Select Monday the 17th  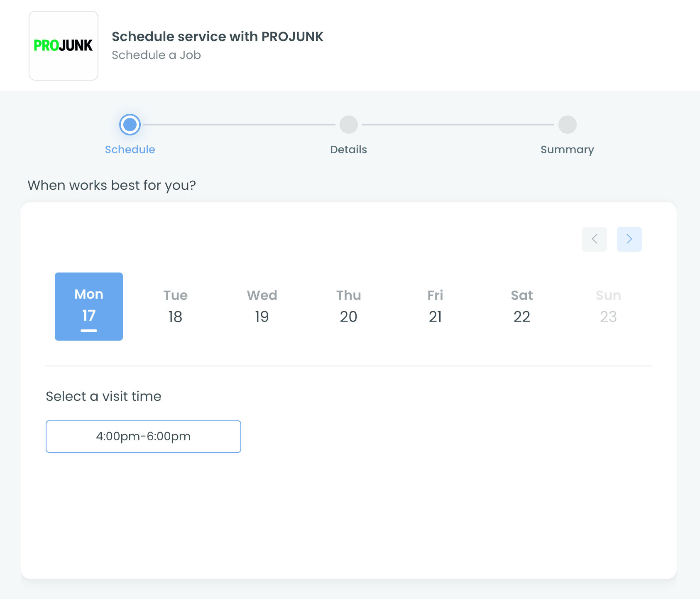point(89,307)
